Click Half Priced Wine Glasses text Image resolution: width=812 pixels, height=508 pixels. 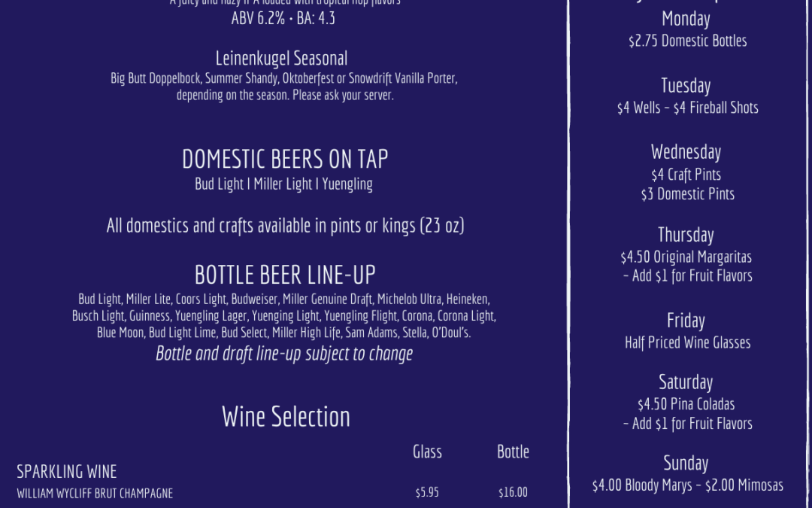pos(688,342)
